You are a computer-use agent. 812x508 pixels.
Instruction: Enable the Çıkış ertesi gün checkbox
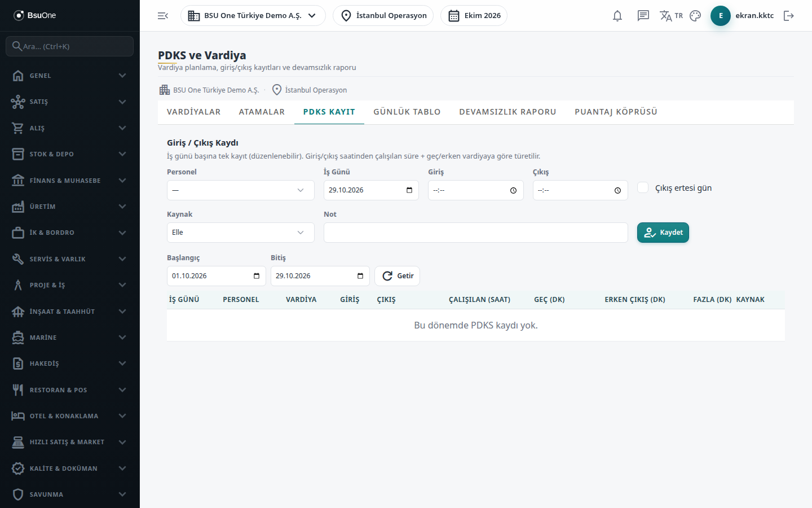[643, 187]
